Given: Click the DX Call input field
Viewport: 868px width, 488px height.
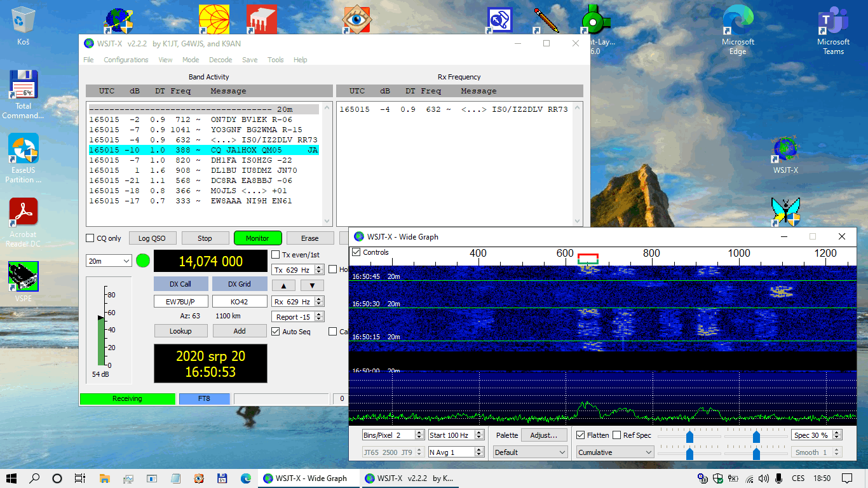Looking at the screenshot, I should (181, 302).
